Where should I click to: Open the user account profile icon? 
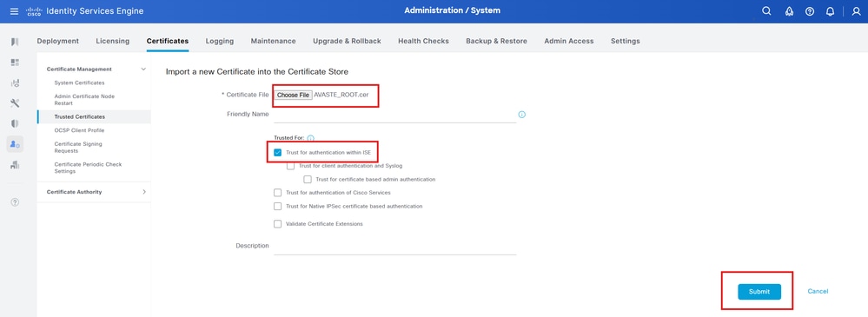click(856, 11)
